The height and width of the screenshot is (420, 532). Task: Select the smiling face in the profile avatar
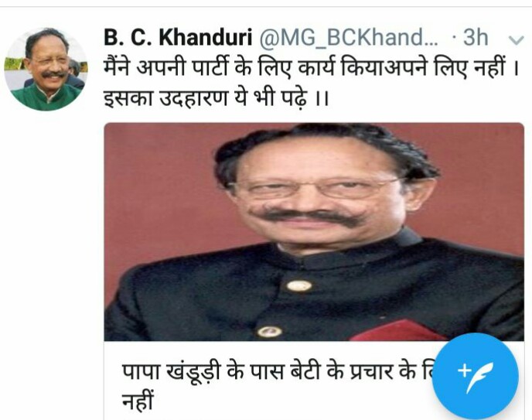(x=51, y=63)
